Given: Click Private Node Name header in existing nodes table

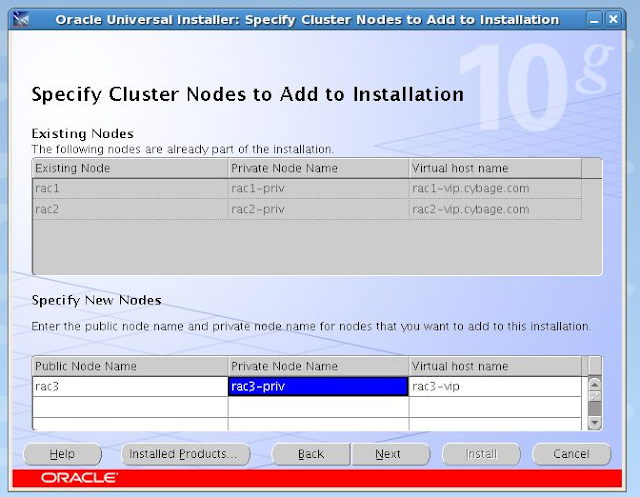Looking at the screenshot, I should point(318,168).
